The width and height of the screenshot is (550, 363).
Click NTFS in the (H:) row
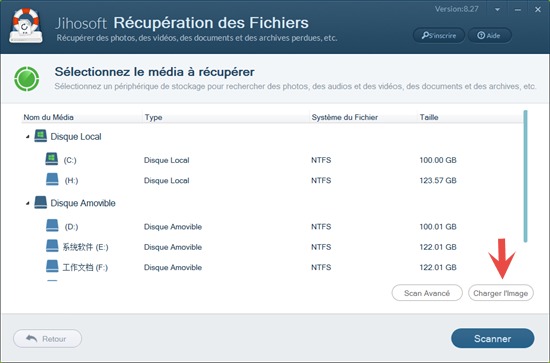(321, 181)
